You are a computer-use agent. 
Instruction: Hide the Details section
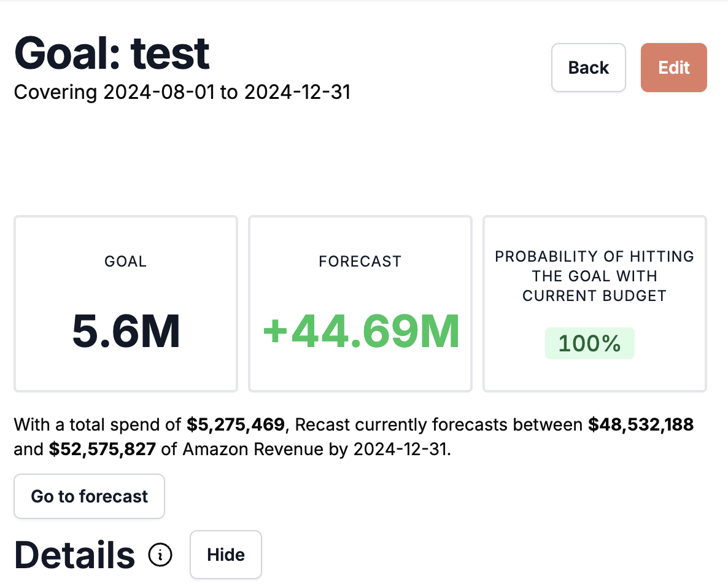pyautogui.click(x=226, y=555)
